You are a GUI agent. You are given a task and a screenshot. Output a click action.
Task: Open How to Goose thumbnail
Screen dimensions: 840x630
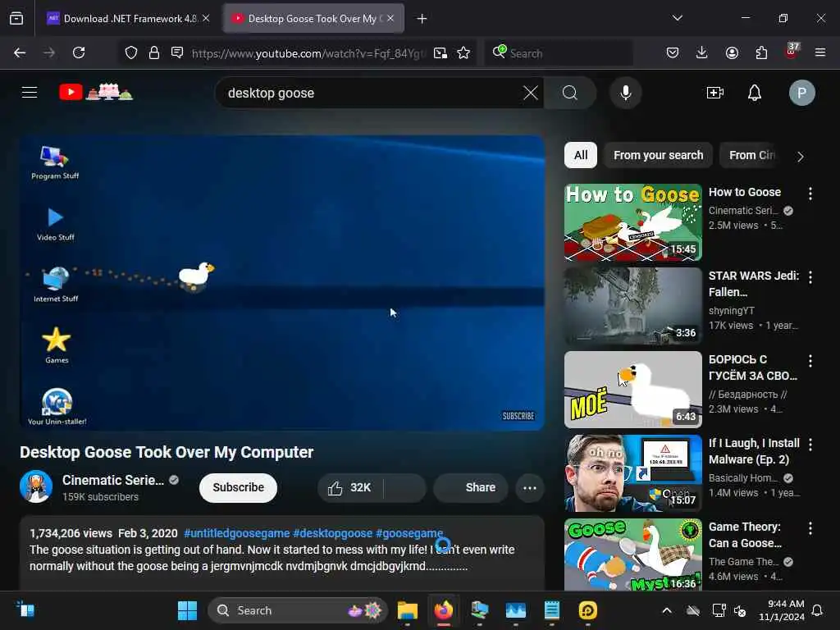pyautogui.click(x=633, y=222)
